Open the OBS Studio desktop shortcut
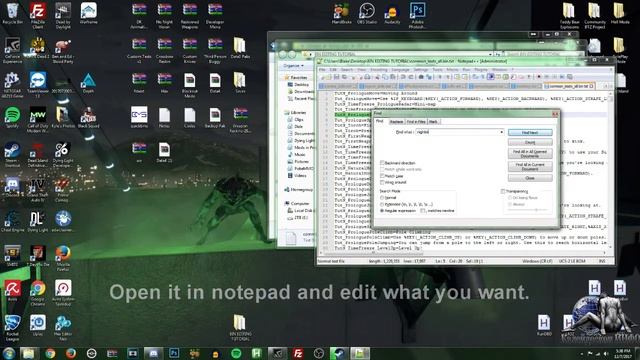 367,13
